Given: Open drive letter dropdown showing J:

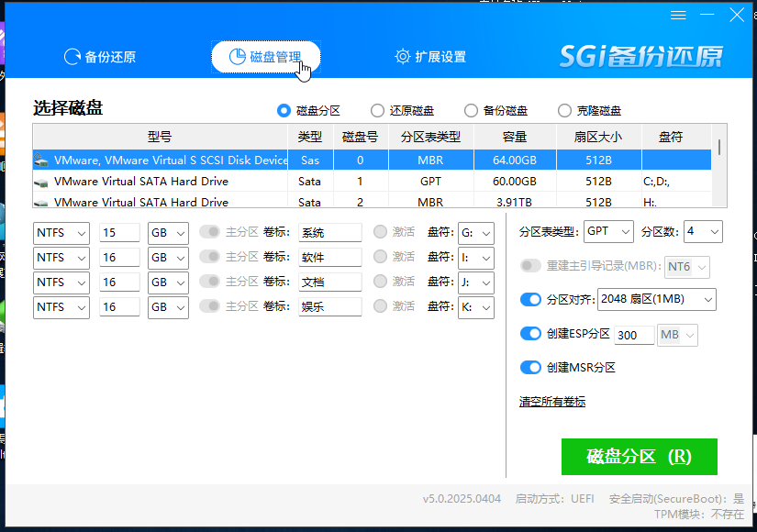Looking at the screenshot, I should (476, 282).
